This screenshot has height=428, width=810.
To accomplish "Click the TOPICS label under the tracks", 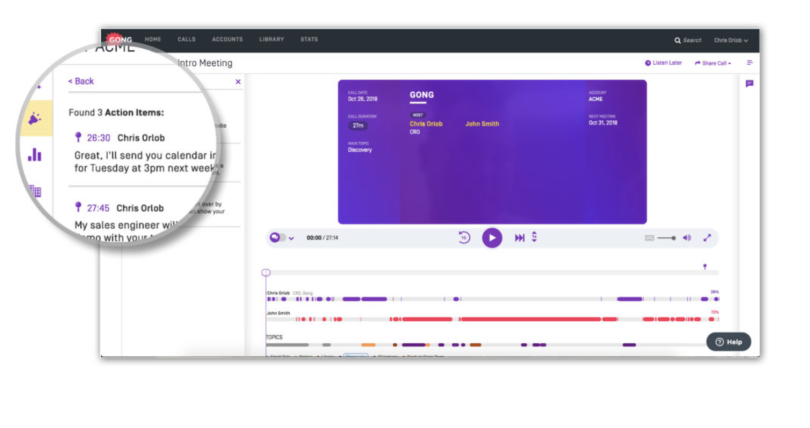I will coord(274,337).
